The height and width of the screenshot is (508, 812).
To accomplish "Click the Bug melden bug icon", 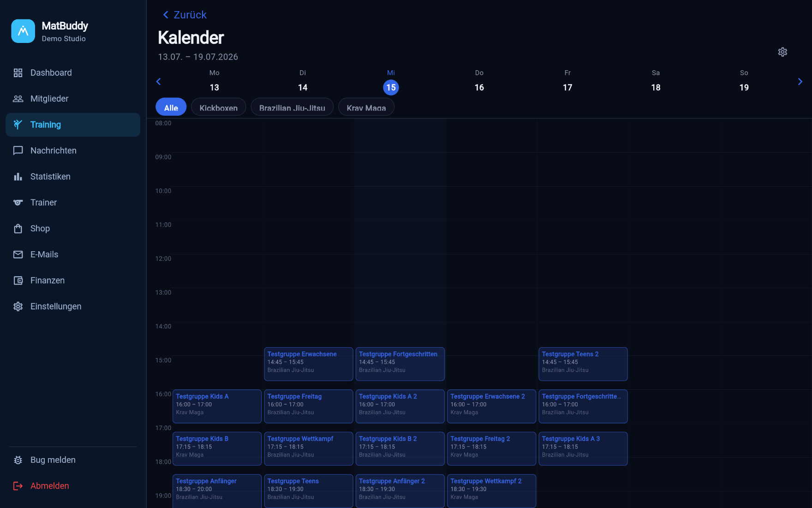I will (x=18, y=460).
